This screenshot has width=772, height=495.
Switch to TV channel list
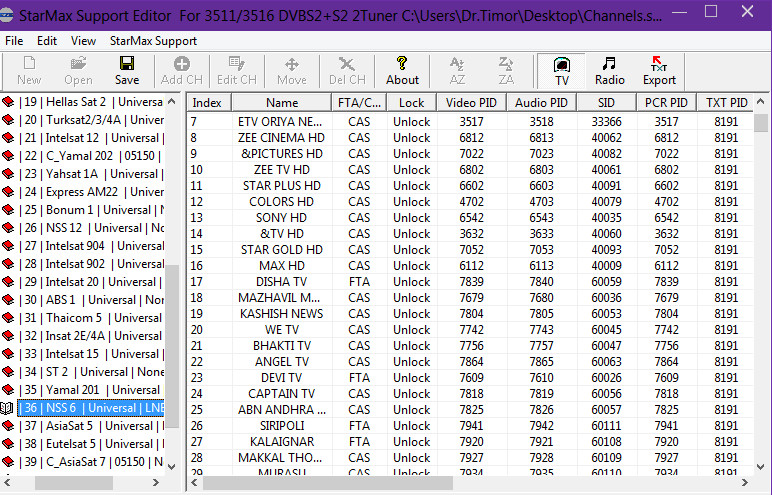tap(562, 71)
